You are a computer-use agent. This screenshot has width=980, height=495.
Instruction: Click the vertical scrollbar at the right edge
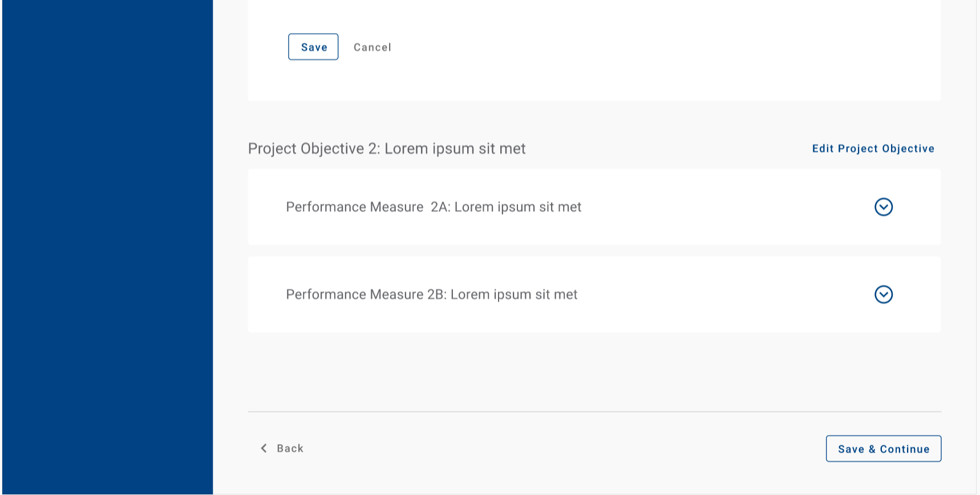coord(978,247)
